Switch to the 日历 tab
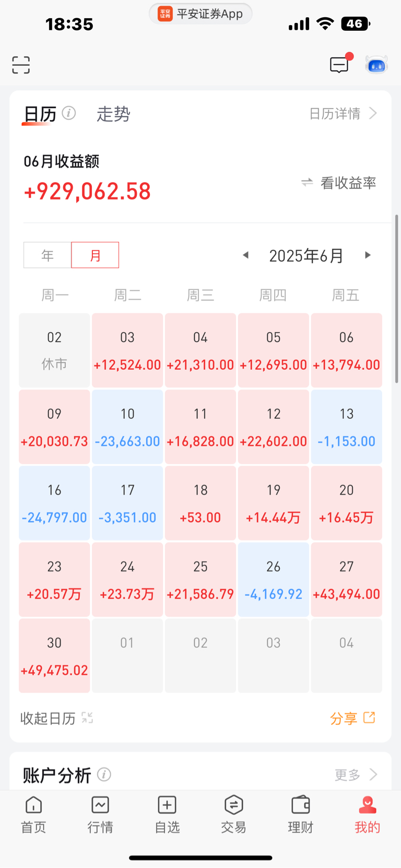Image resolution: width=401 pixels, height=868 pixels. pyautogui.click(x=40, y=114)
